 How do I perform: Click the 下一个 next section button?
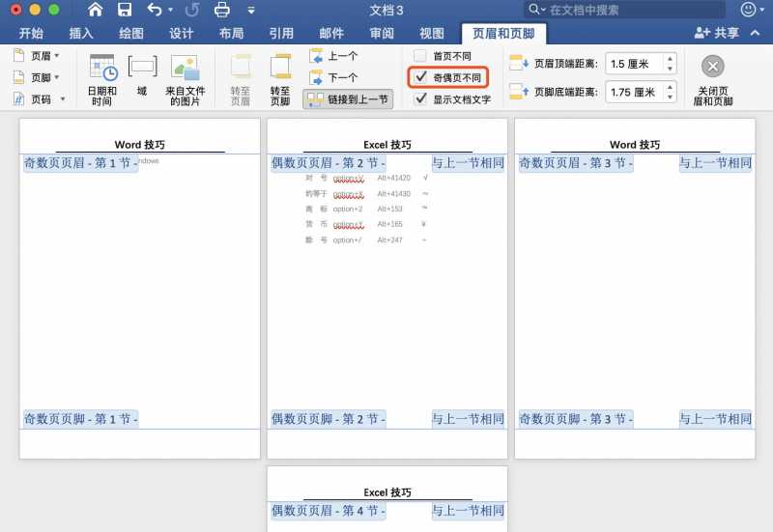point(333,77)
